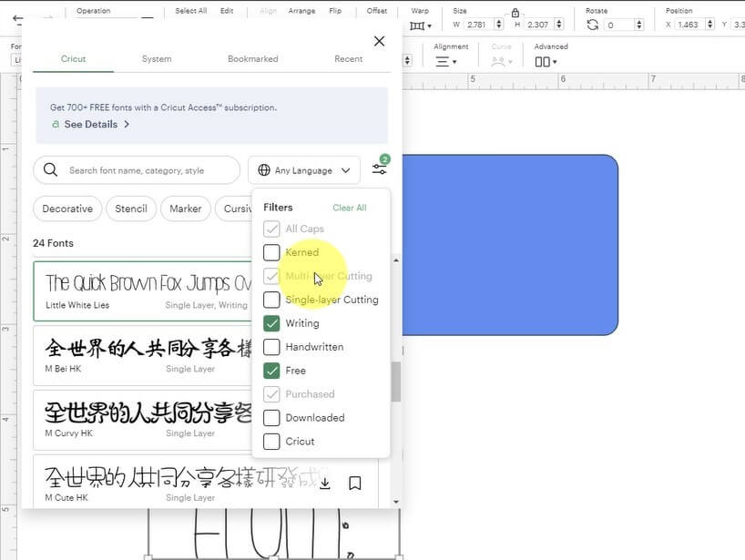745x560 pixels.
Task: Enable Single-layer Cutting filter
Action: click(271, 300)
